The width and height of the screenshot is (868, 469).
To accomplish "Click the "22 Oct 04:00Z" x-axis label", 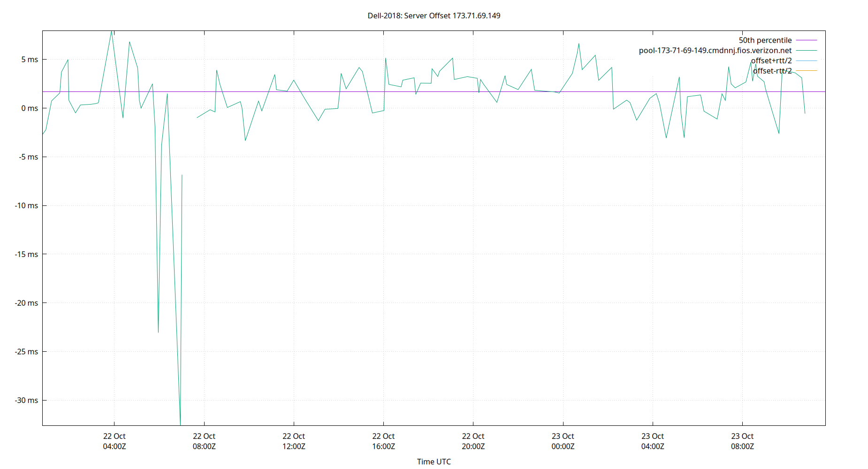I will coord(114,441).
